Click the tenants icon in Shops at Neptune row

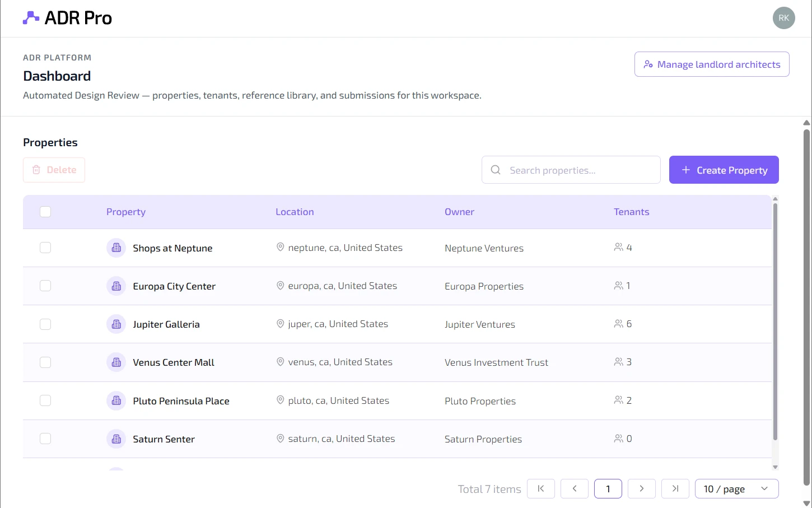pos(619,247)
